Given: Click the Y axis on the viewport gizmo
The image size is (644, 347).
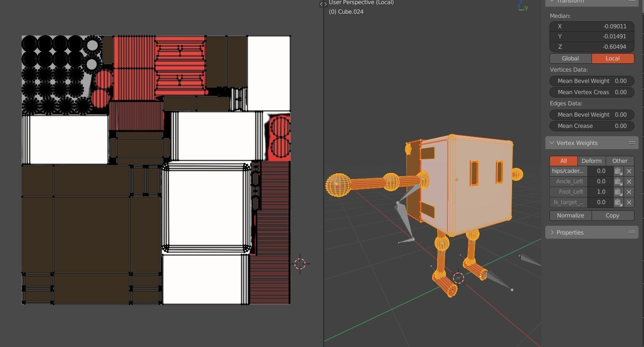Looking at the screenshot, I should point(526,7).
